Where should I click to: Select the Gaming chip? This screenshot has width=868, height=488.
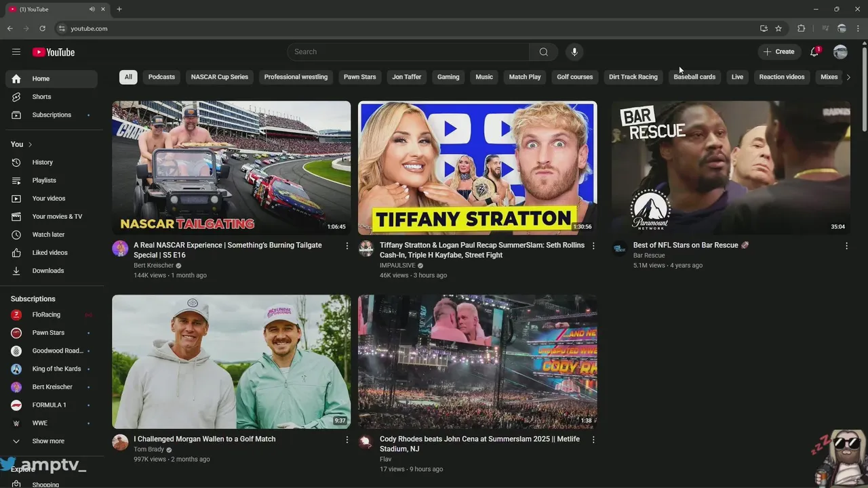448,77
